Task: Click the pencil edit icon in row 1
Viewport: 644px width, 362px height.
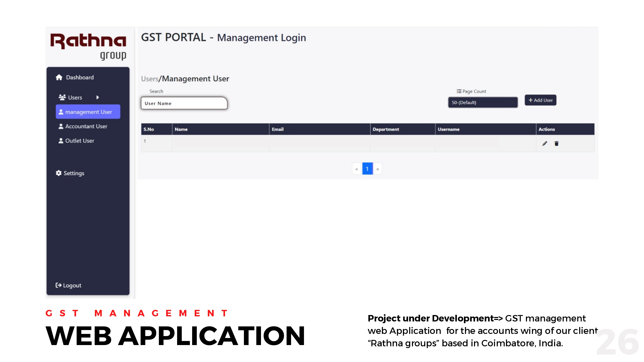Action: (x=544, y=143)
